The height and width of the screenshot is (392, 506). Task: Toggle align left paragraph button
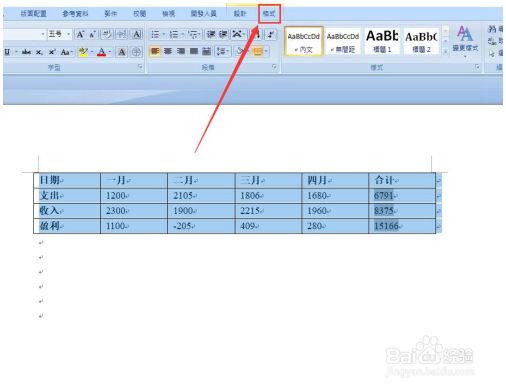point(155,52)
